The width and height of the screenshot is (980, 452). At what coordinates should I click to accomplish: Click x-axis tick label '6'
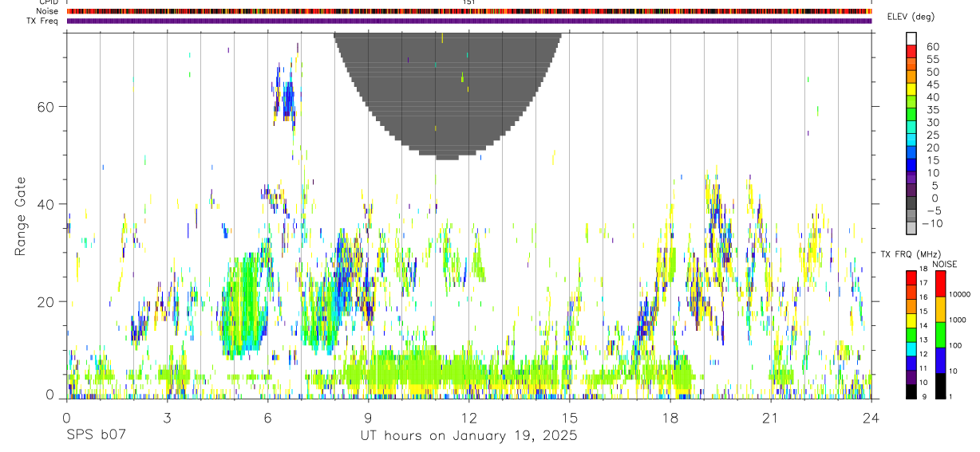267,419
